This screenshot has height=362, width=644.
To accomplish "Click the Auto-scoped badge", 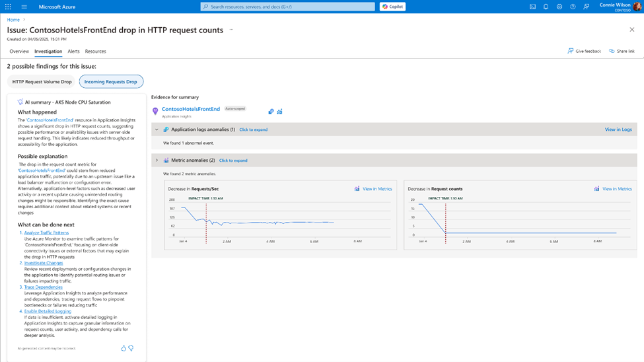I will pyautogui.click(x=235, y=109).
